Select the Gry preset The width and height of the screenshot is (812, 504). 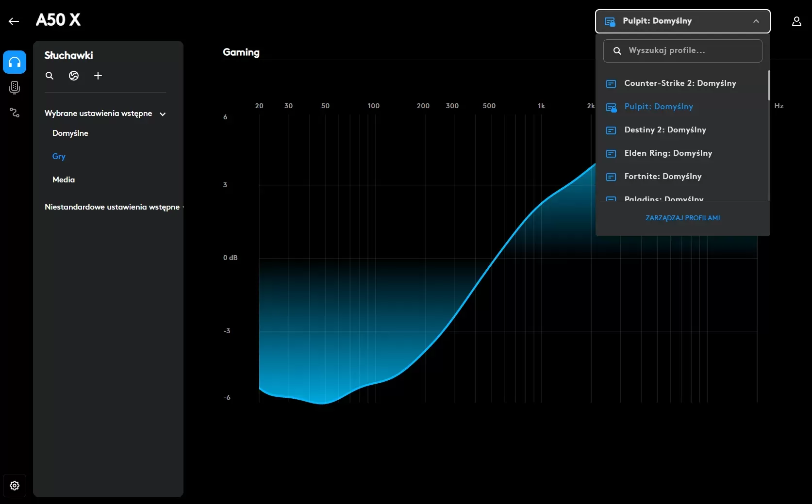point(59,156)
